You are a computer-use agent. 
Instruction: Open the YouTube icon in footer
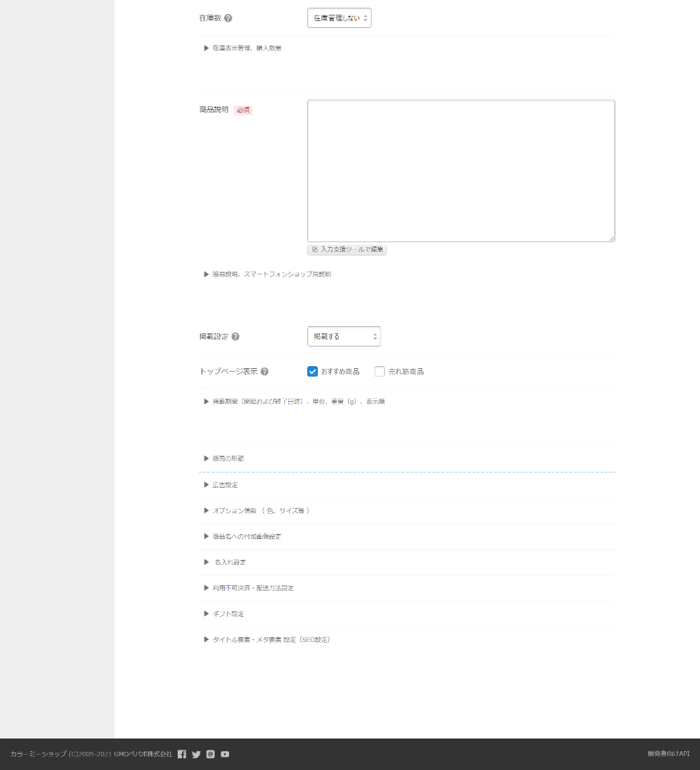coord(225,755)
